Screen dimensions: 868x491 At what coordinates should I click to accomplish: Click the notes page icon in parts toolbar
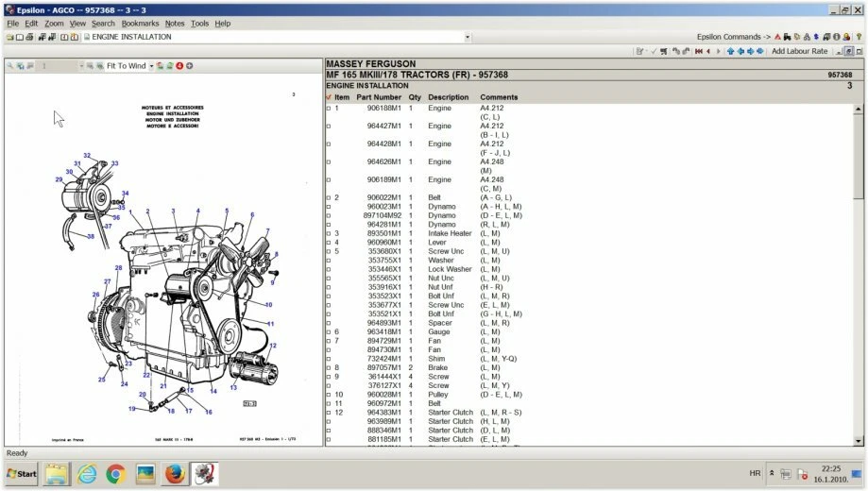click(x=638, y=52)
